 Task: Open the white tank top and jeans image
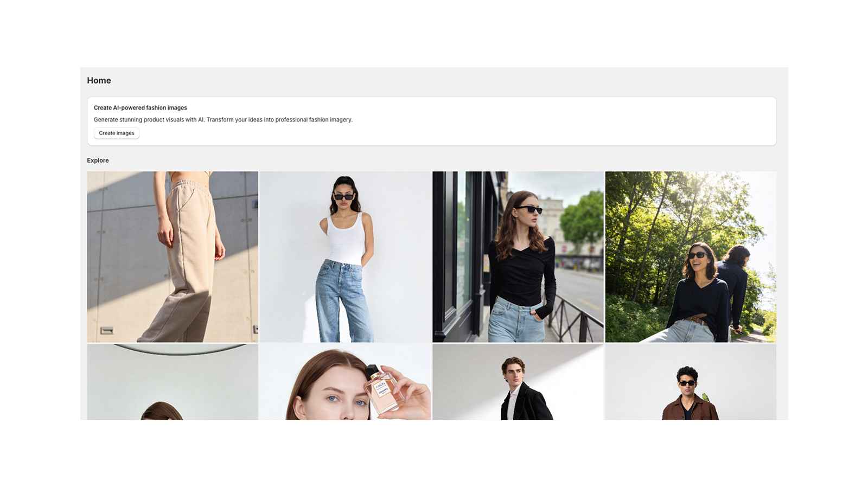tap(345, 257)
